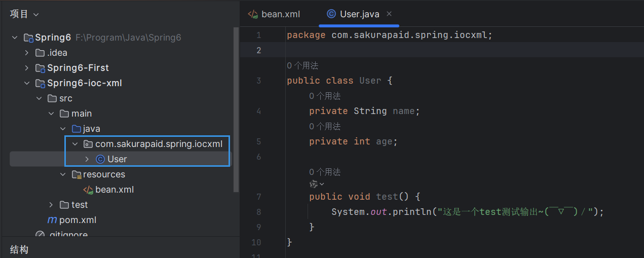Screen dimensions: 644x258
Task: Click the .idea folder icon
Action: coord(40,53)
